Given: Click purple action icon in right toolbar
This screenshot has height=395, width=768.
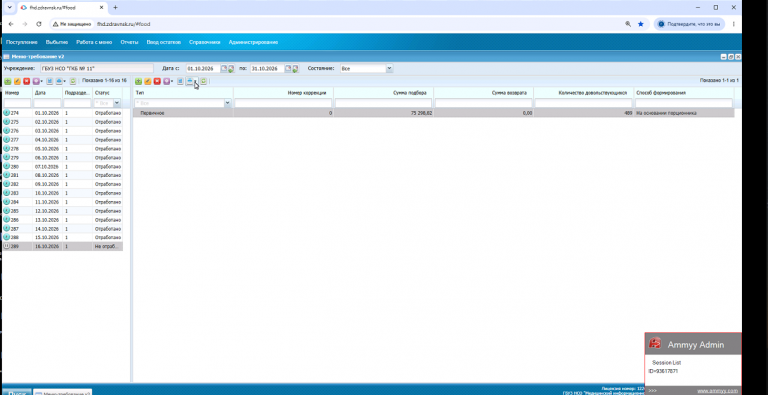Looking at the screenshot, I should coord(167,81).
